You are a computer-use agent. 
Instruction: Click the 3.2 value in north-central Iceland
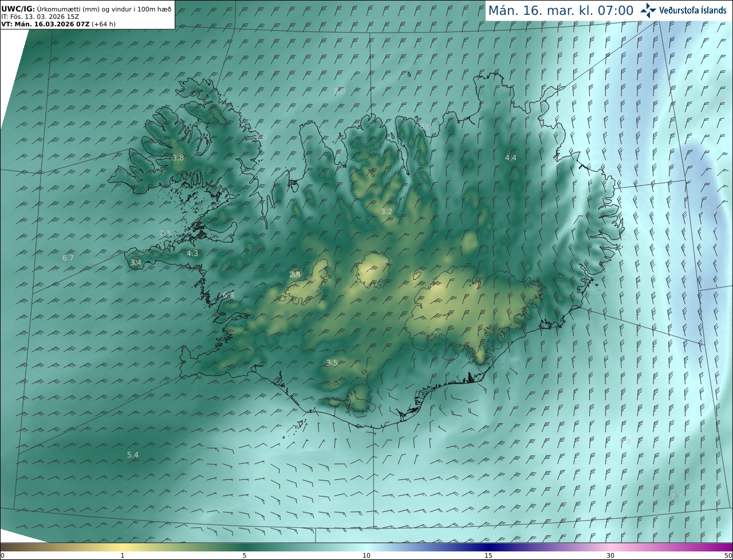[387, 211]
